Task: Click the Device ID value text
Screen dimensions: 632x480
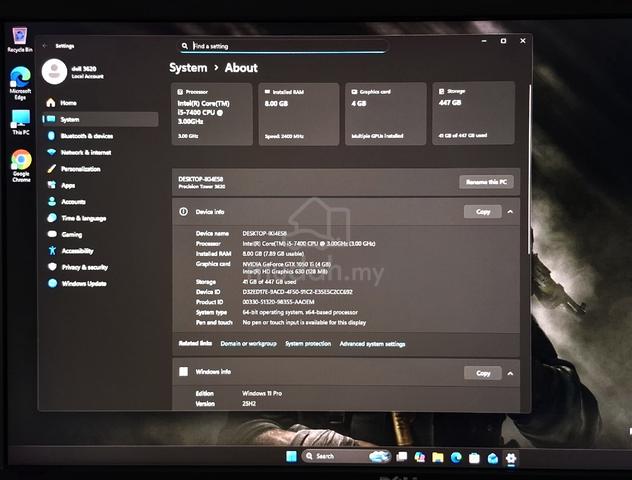Action: point(297,292)
